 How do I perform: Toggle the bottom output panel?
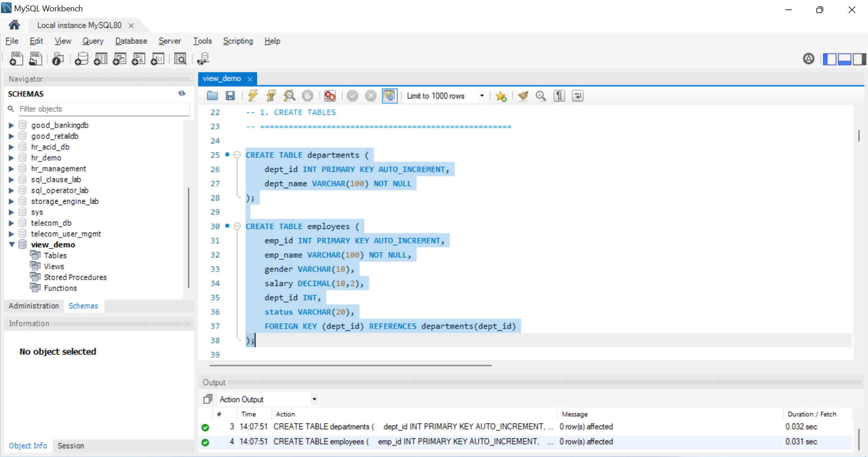(x=844, y=59)
